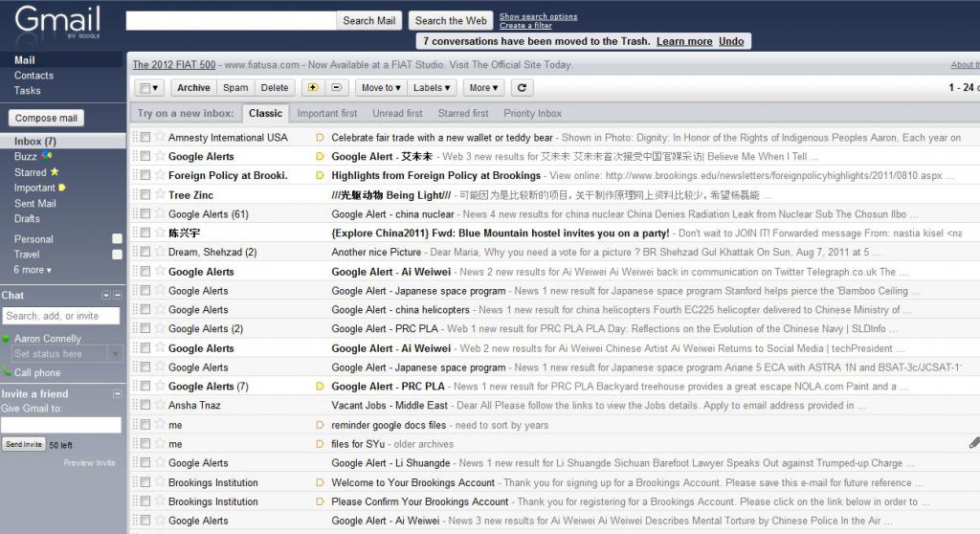The image size is (980, 534).
Task: Toggle importance marker on Google Alerts (7) row
Action: (x=320, y=387)
